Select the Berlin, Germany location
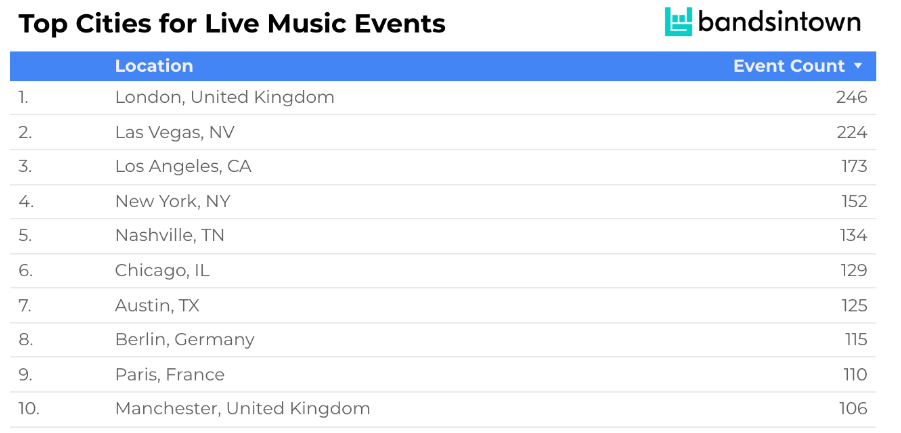Screen dimensions: 901x433 [x=184, y=340]
